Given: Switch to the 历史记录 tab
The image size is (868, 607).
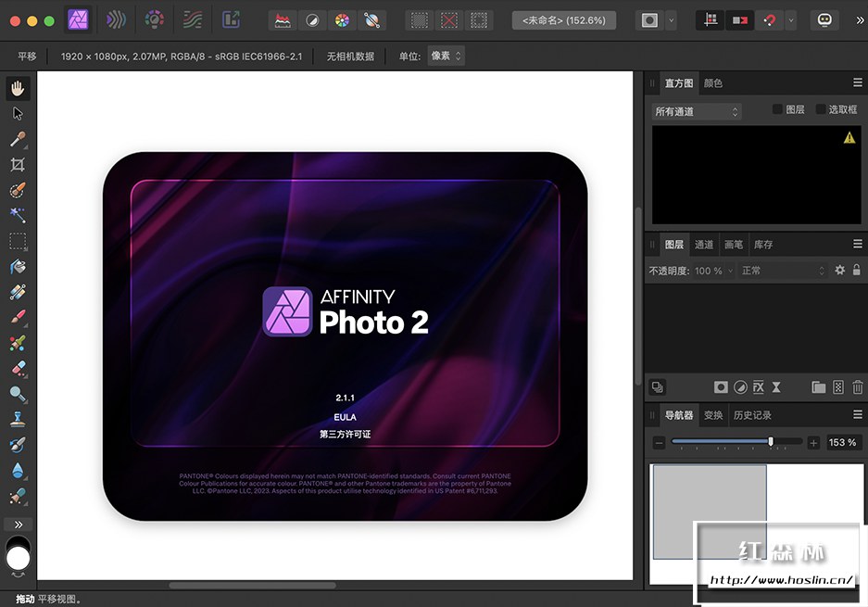Looking at the screenshot, I should click(752, 415).
